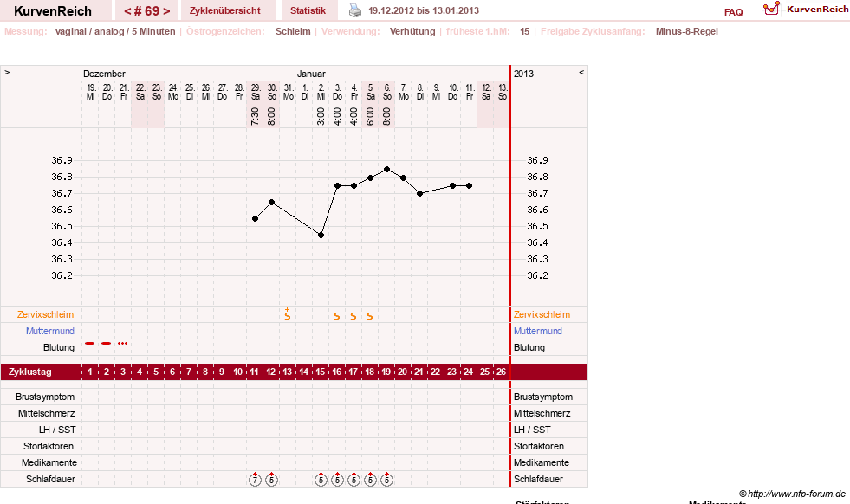Viewport: 850px width, 504px height.
Task: Click the '>' expander at chart top left
Action: 7,72
